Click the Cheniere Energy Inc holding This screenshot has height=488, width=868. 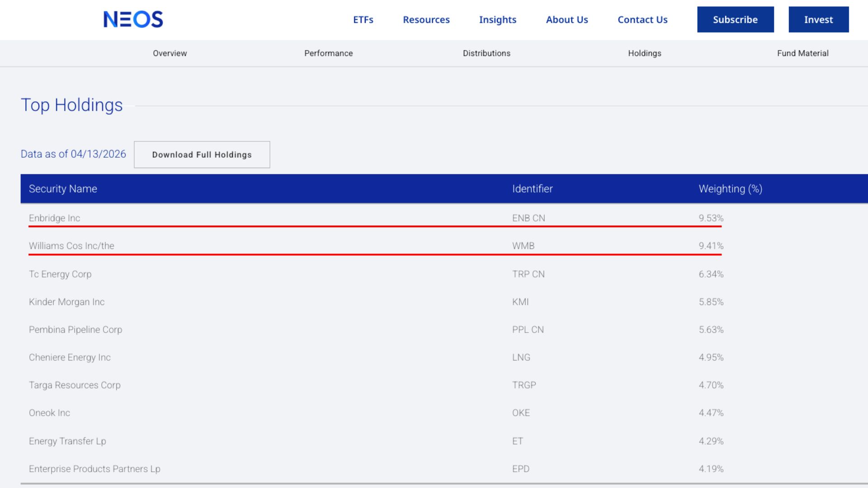(70, 357)
